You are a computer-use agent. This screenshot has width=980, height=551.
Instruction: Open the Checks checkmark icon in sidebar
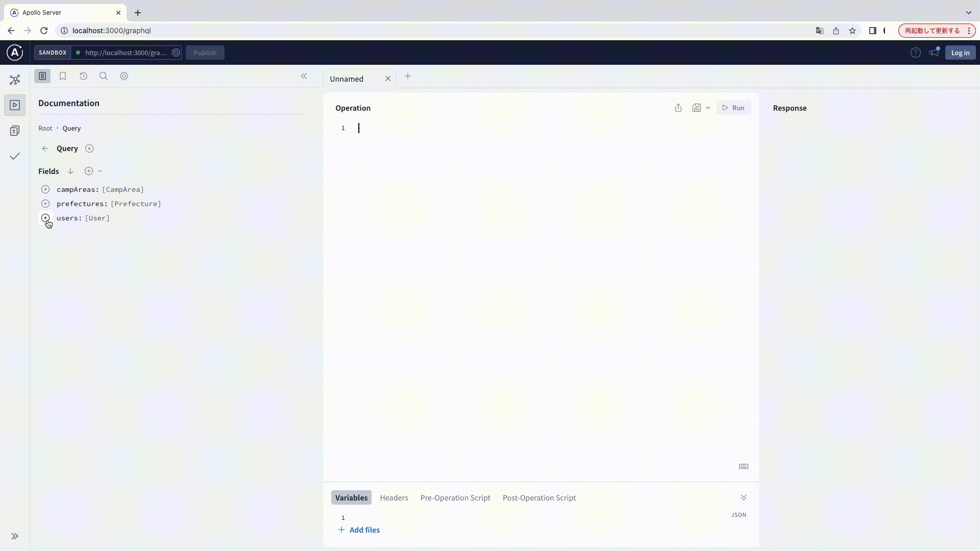15,156
